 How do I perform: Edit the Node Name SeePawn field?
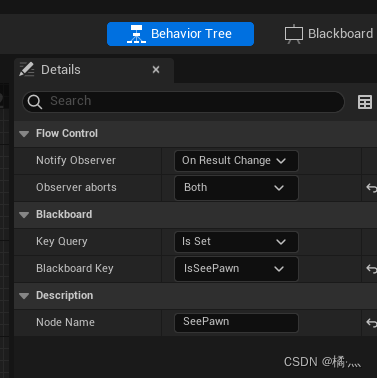(x=236, y=323)
